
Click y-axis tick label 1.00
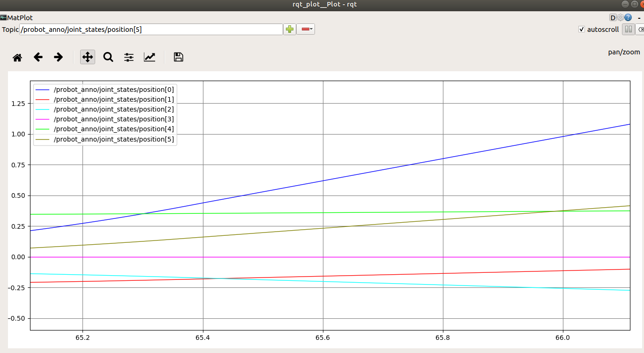(x=19, y=134)
